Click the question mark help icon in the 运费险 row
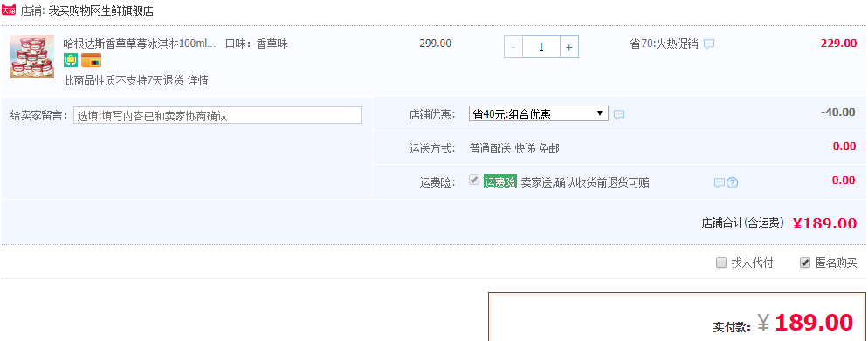The image size is (868, 341). click(733, 183)
